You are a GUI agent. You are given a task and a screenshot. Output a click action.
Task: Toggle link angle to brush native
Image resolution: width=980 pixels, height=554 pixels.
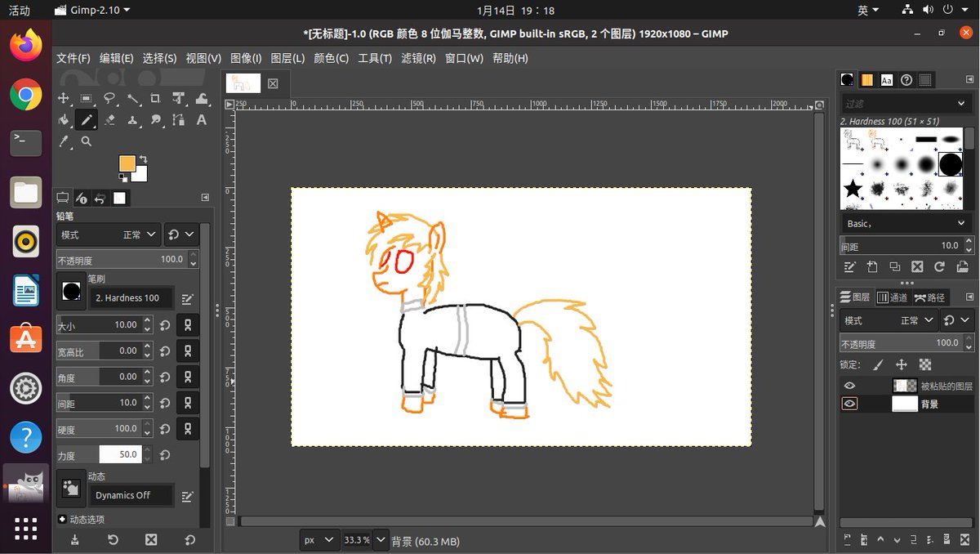pyautogui.click(x=189, y=377)
